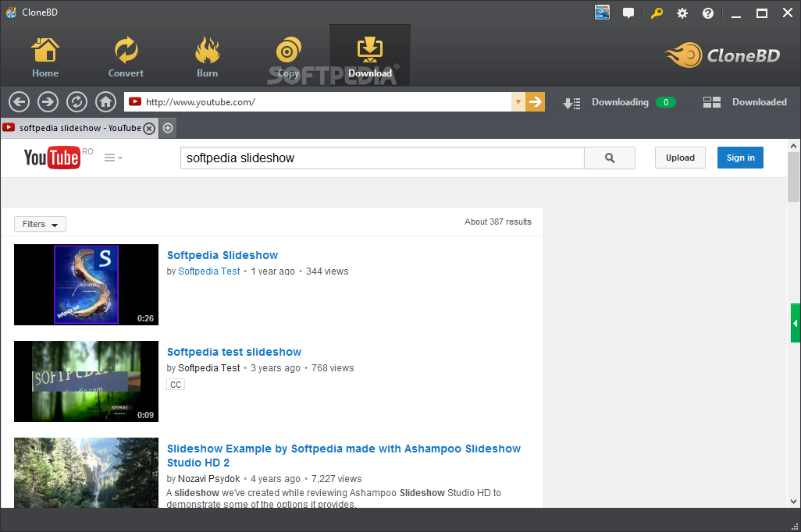Click the 768 views text
This screenshot has height=532, width=801.
coord(333,368)
